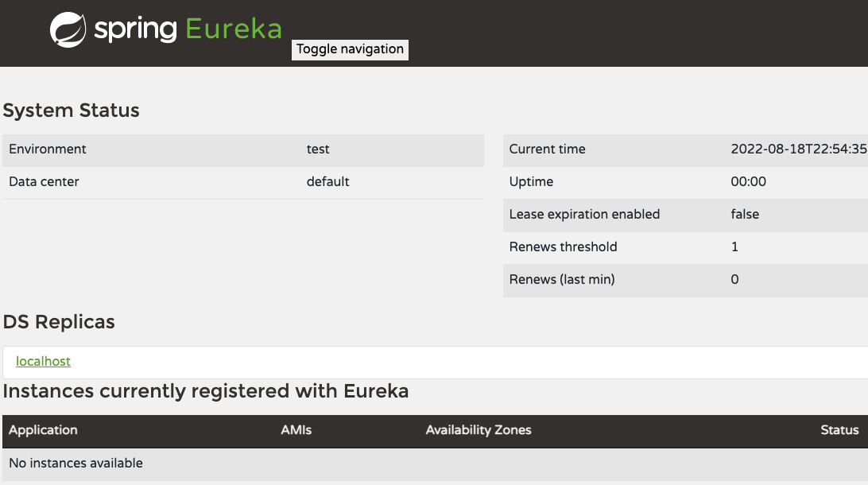This screenshot has width=868, height=485.
Task: Select the Lease expiration enabled label
Action: (x=584, y=214)
